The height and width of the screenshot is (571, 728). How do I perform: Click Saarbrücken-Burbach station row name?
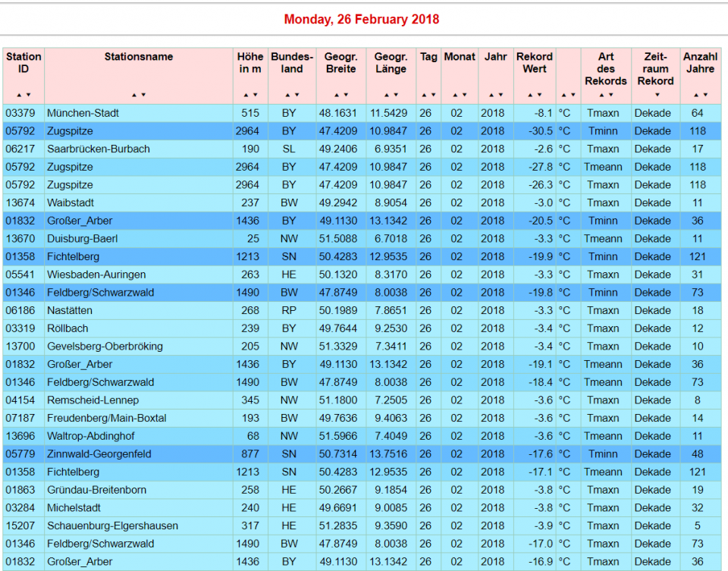click(98, 149)
